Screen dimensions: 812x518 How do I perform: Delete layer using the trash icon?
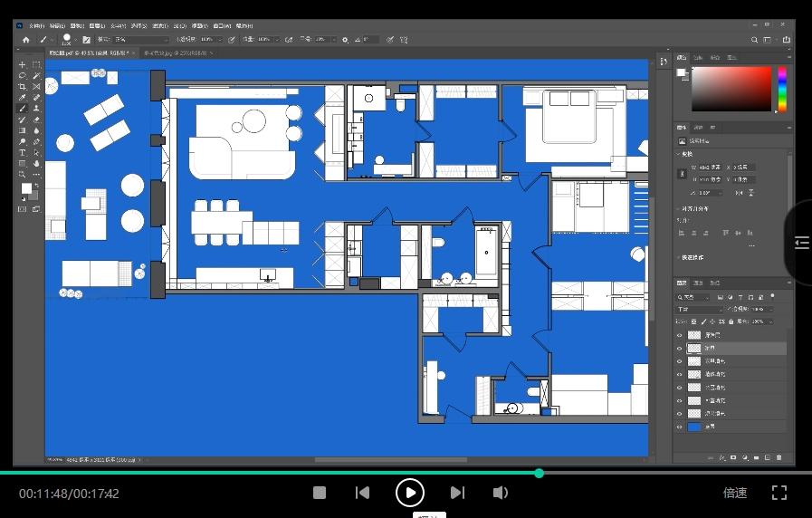(x=779, y=457)
